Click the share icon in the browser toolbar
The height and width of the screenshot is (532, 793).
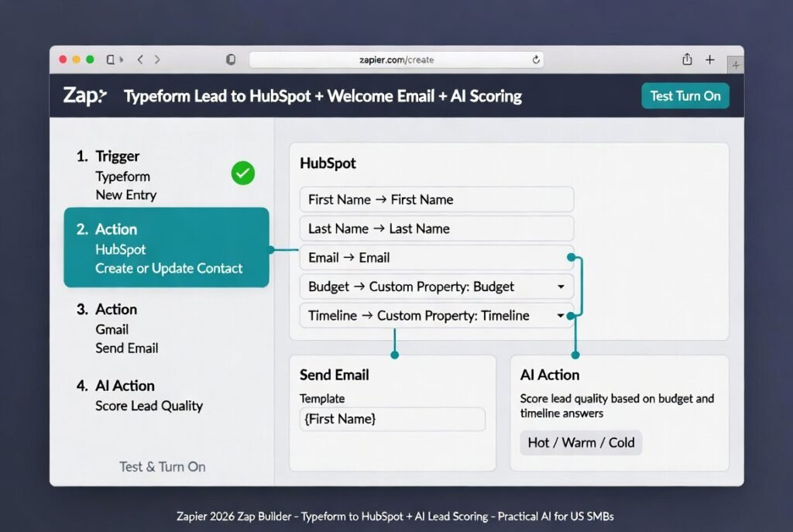tap(686, 59)
